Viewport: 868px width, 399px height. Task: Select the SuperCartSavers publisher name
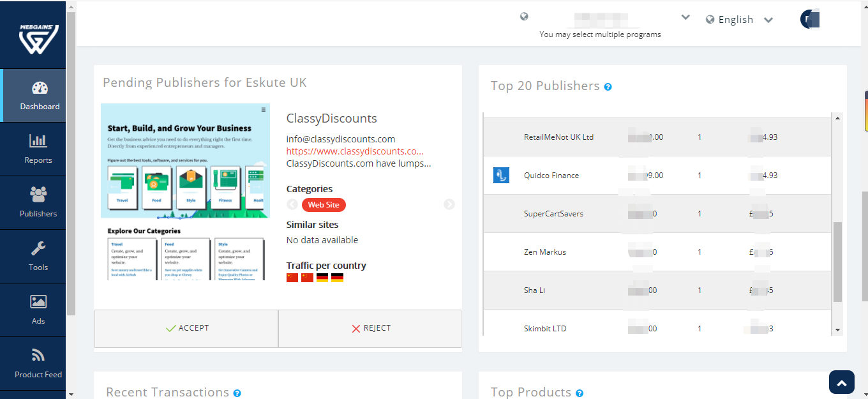pyautogui.click(x=553, y=214)
